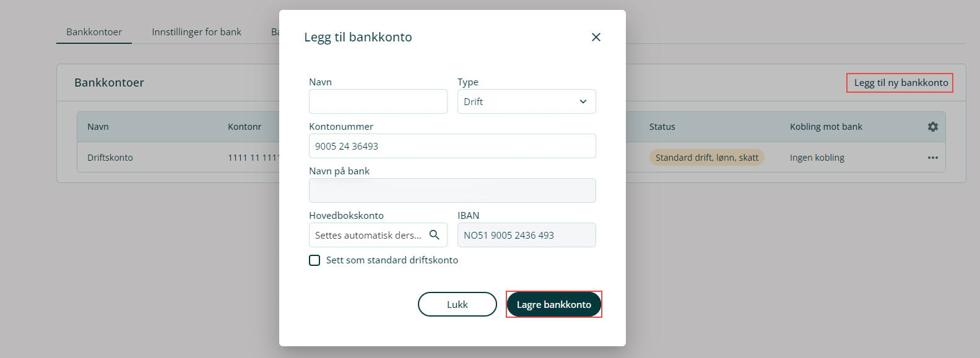
Task: Select the Navn på bank field
Action: 452,190
